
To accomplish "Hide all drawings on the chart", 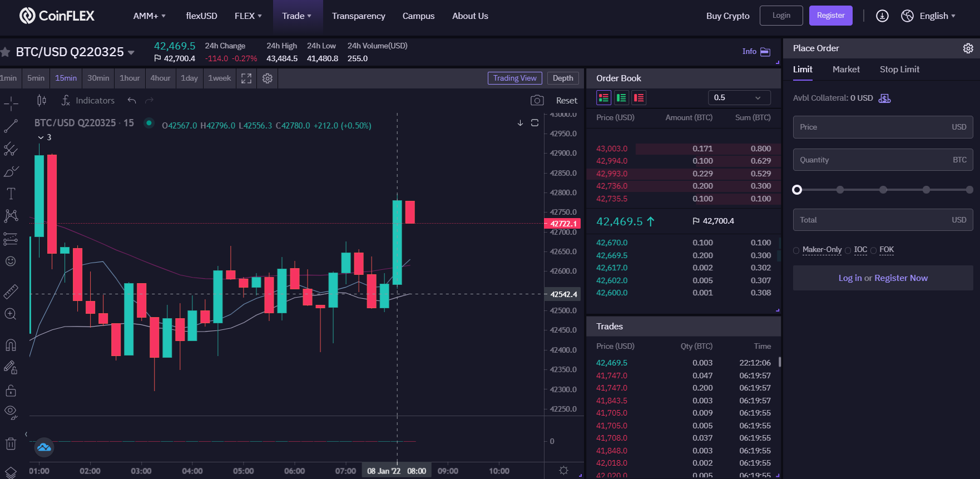I will (x=11, y=412).
